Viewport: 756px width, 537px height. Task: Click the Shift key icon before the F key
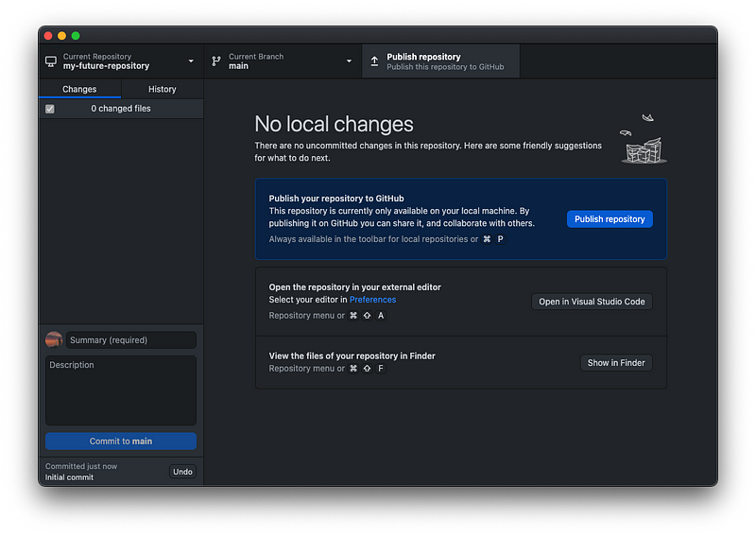pos(367,369)
